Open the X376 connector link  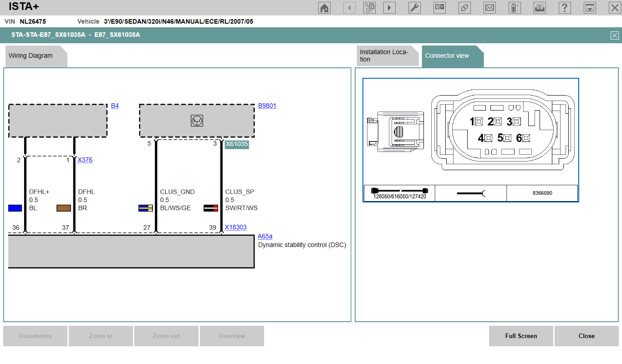85,160
